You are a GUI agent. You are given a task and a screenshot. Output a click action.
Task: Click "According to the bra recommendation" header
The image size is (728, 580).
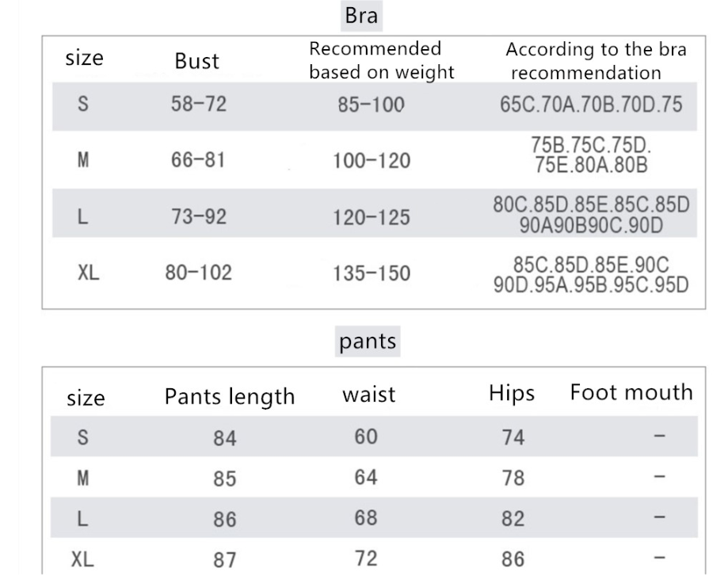coord(597,61)
